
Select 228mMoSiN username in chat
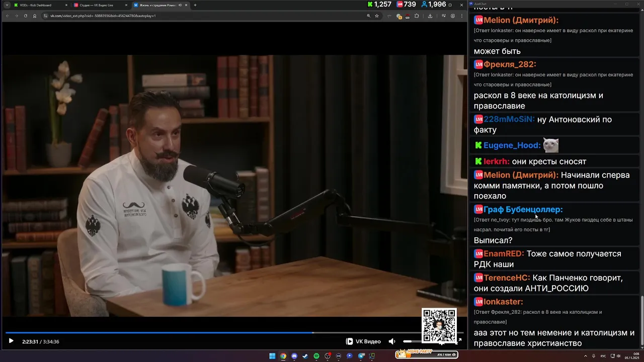click(x=509, y=119)
